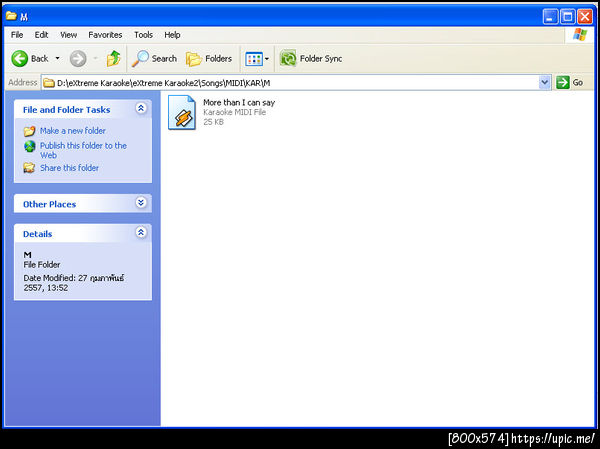Click the folder icon in title bar
Screen dimensions: 600x449
[x=11, y=16]
